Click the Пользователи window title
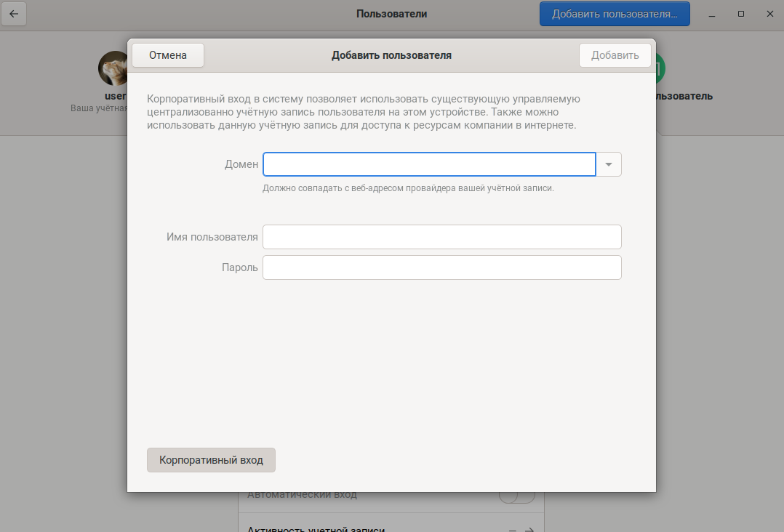This screenshot has width=784, height=532. click(x=391, y=14)
